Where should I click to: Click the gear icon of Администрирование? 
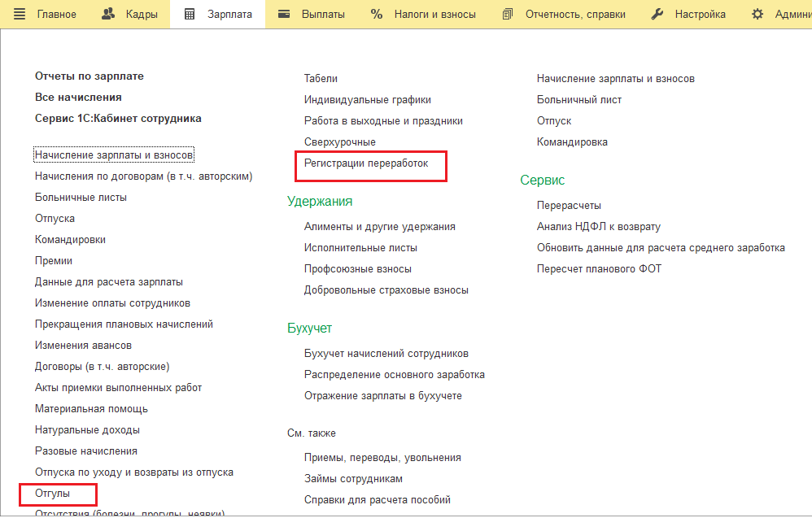757,14
